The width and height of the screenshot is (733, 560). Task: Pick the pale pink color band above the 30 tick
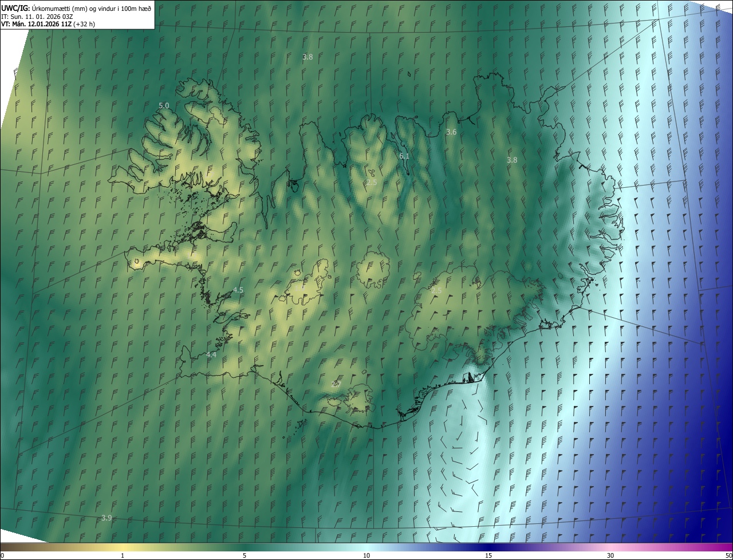pos(610,547)
